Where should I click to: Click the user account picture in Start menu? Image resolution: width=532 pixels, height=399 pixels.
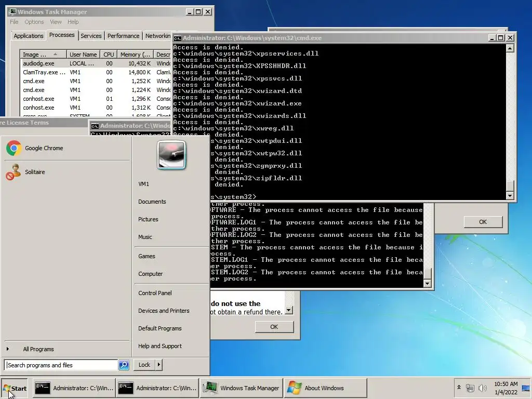[171, 155]
